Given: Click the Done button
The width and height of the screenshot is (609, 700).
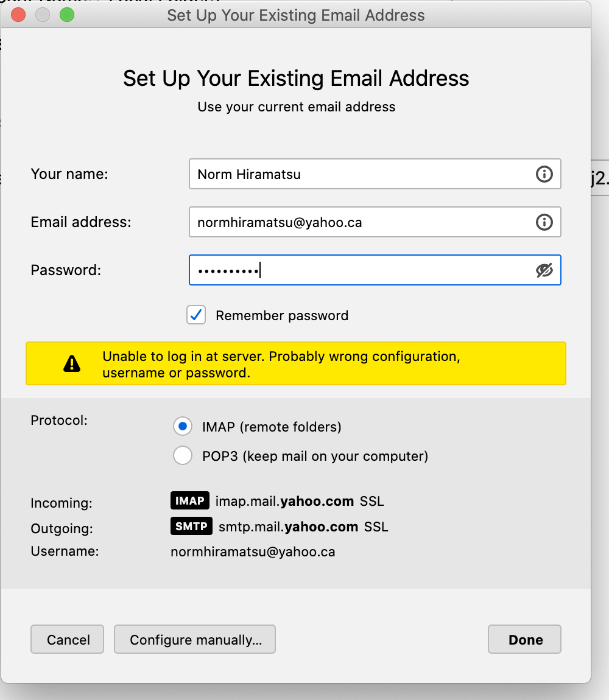Looking at the screenshot, I should click(x=524, y=639).
